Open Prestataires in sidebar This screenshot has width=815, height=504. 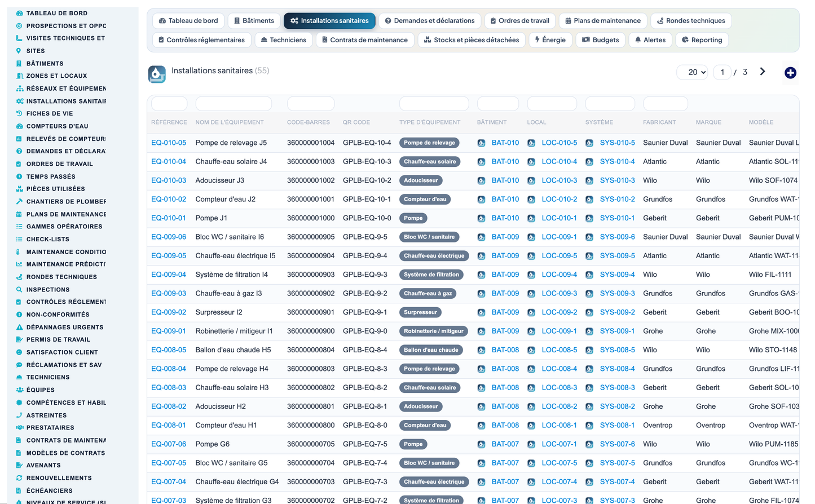point(50,427)
